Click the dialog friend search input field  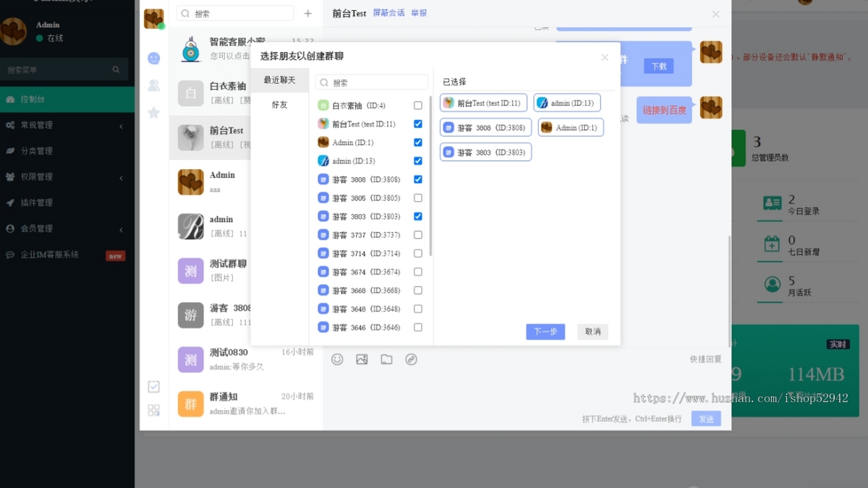pos(372,82)
